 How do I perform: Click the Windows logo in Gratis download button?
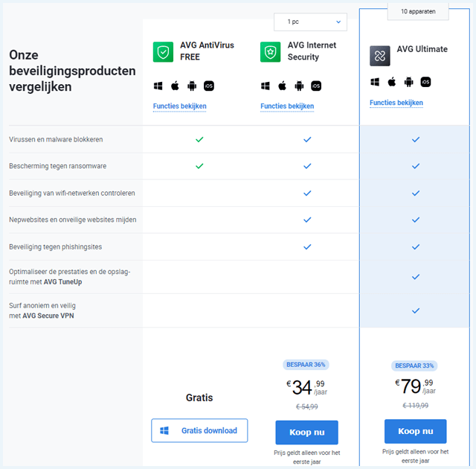pyautogui.click(x=164, y=431)
